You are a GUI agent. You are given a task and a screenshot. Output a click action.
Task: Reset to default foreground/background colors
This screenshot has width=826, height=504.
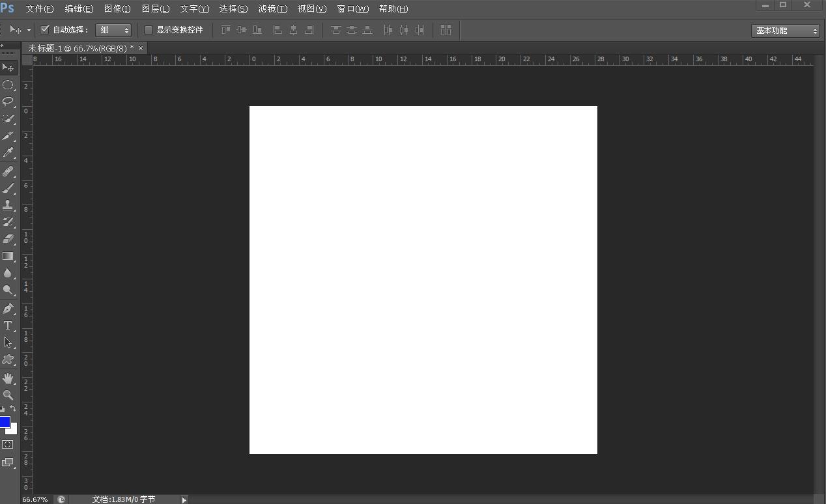click(3, 409)
